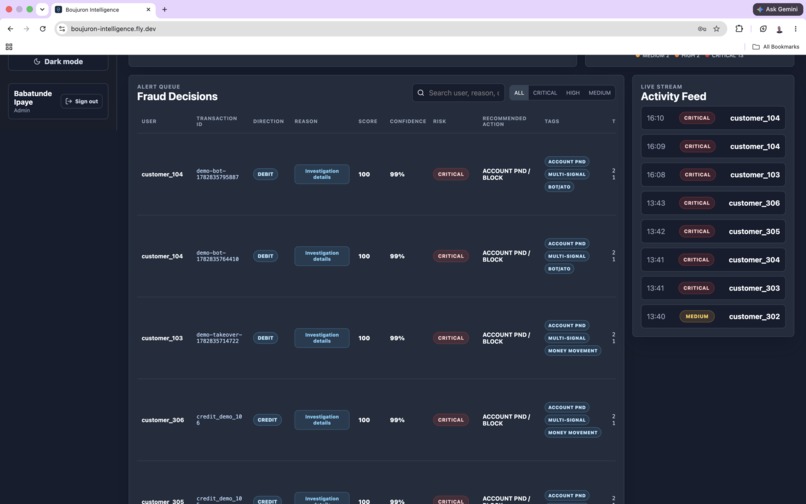
Task: Click transaction ID demo-takeover-1782835714722
Action: pos(219,338)
